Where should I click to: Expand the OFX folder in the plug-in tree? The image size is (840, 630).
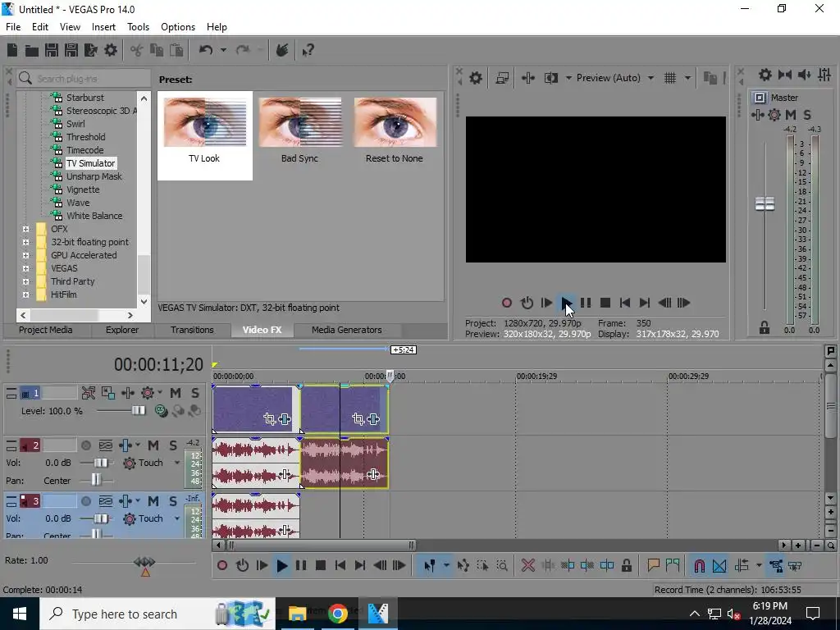coord(25,230)
